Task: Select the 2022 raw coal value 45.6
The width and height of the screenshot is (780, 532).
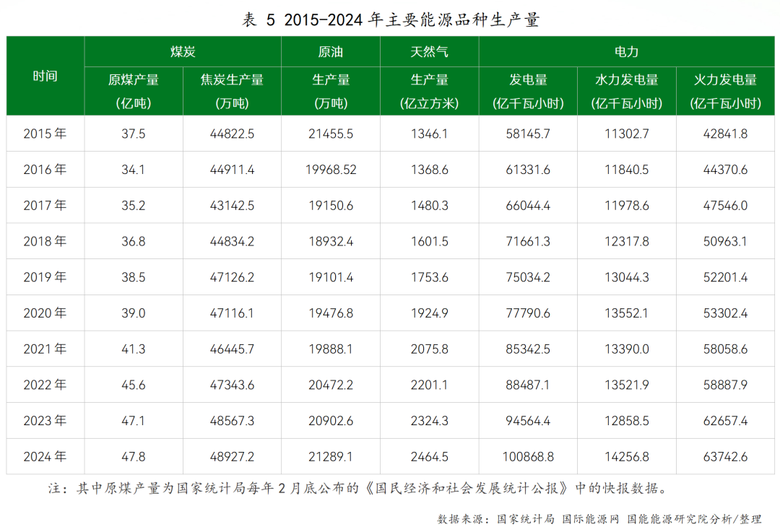Action: [x=134, y=385]
